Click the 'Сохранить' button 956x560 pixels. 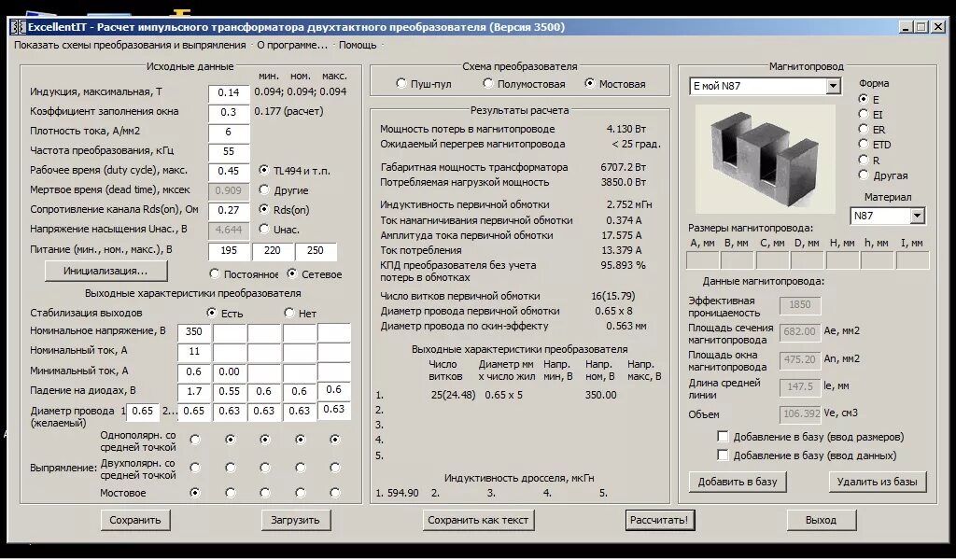[135, 520]
